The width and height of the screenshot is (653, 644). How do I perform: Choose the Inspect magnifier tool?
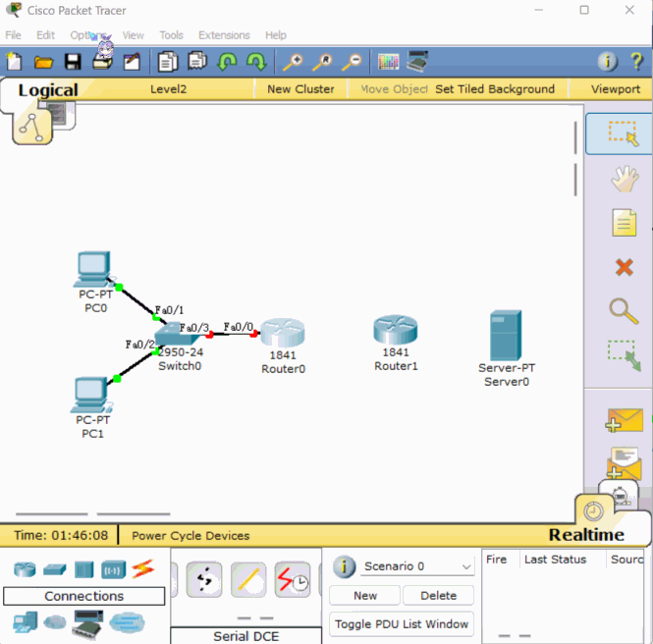pos(624,311)
